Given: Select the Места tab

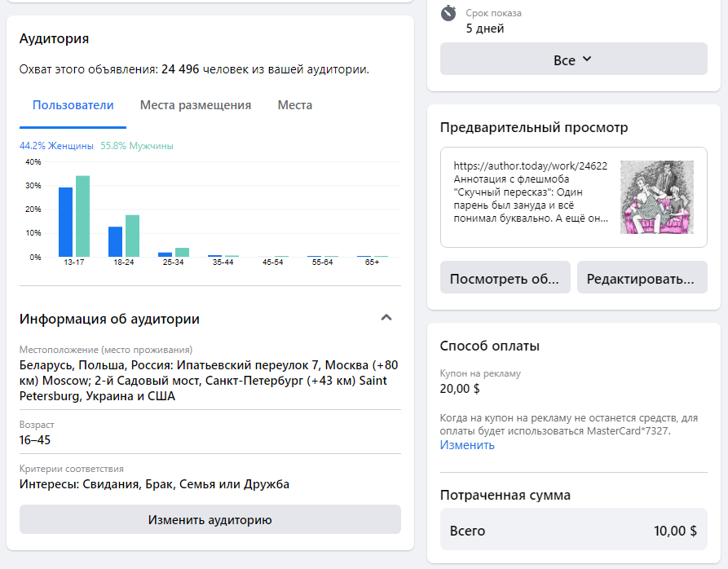Looking at the screenshot, I should [294, 105].
